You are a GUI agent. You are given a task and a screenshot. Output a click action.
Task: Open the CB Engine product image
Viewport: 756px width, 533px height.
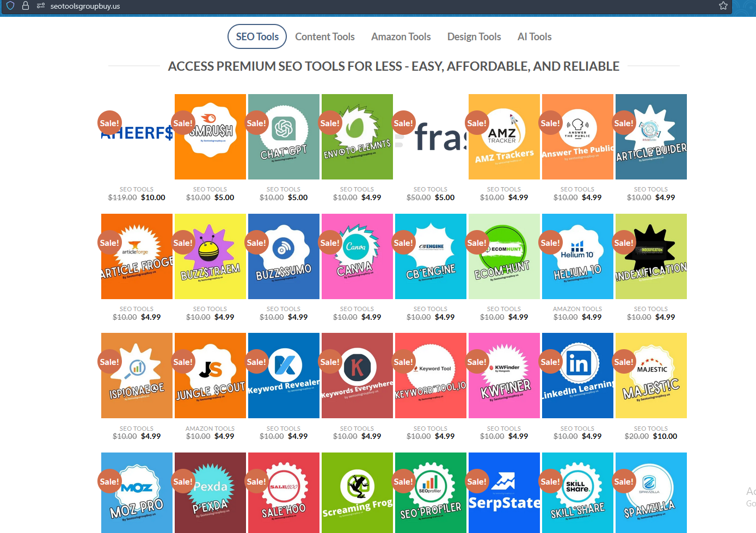[x=431, y=256]
